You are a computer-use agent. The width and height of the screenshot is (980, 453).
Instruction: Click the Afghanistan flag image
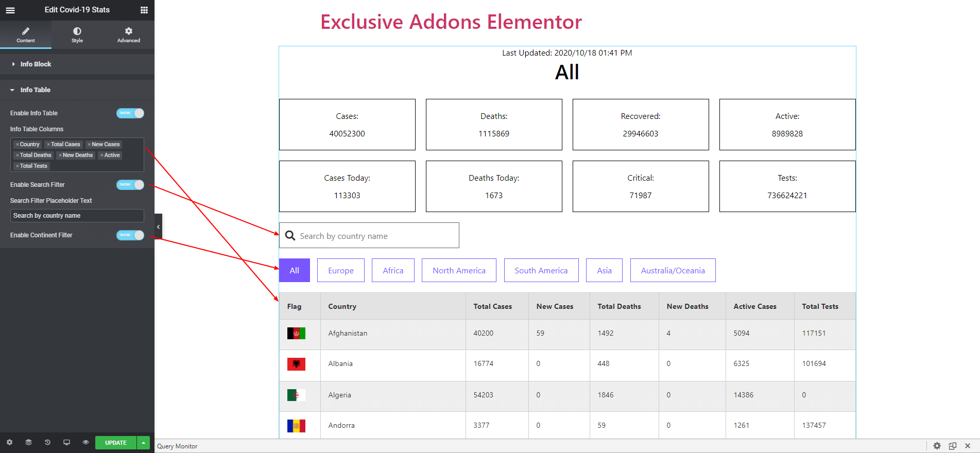(296, 334)
